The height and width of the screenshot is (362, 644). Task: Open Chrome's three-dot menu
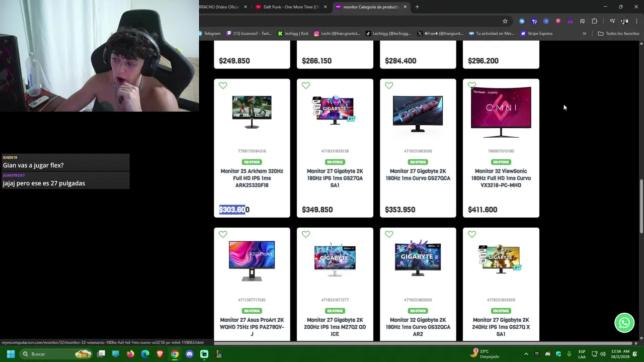coord(636,21)
